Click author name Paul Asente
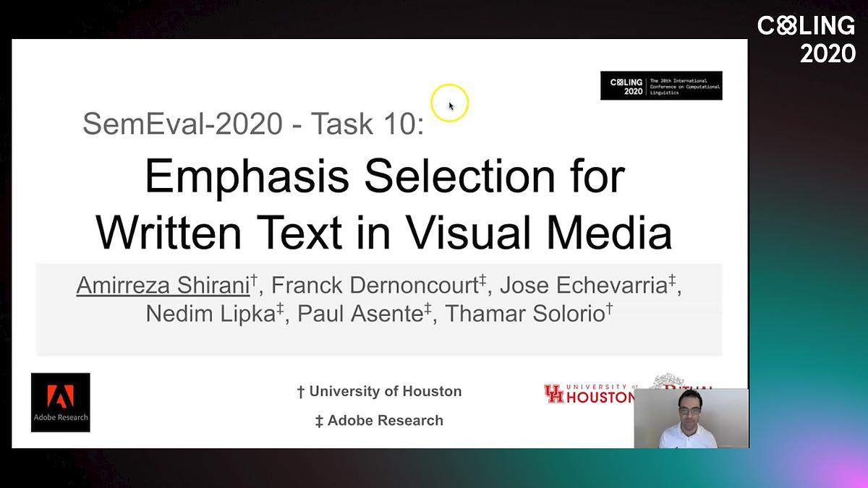 click(358, 314)
